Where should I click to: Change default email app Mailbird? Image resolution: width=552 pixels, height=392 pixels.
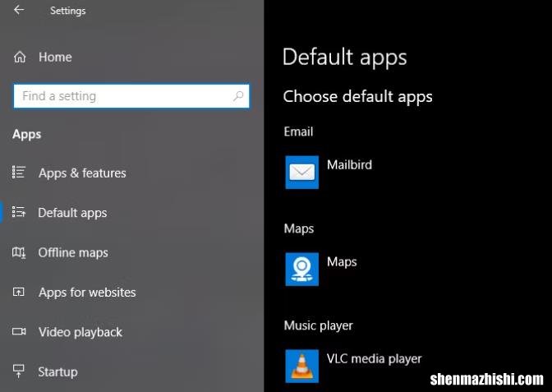[x=349, y=165]
